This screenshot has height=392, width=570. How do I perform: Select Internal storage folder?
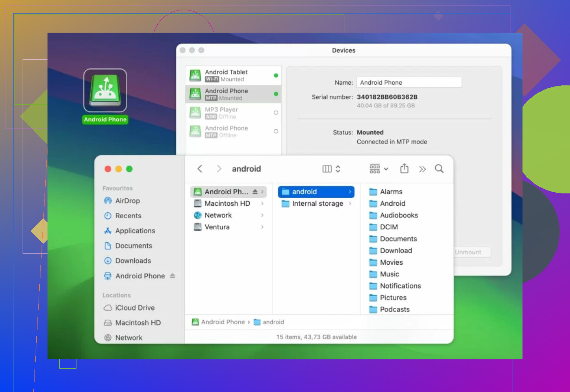316,203
